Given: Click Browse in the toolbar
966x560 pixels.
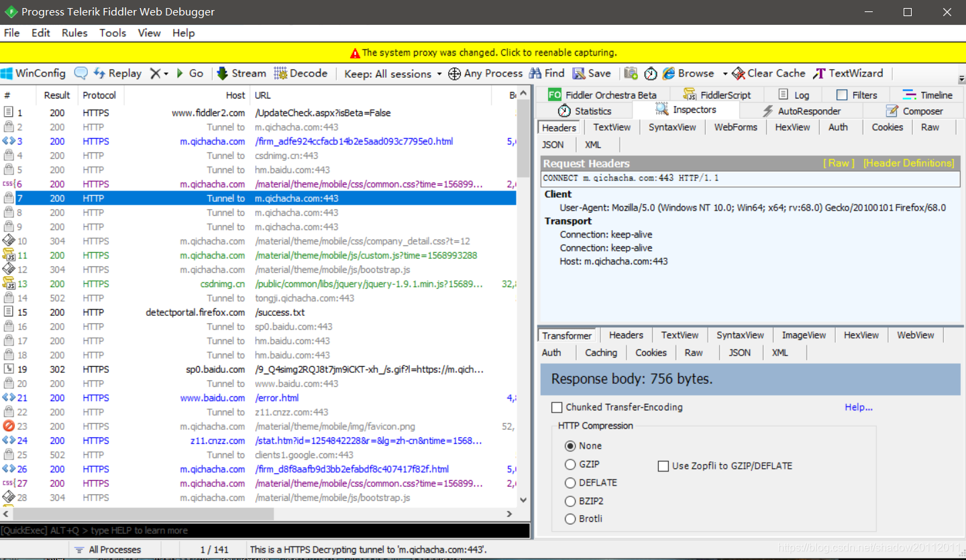Looking at the screenshot, I should tap(688, 73).
